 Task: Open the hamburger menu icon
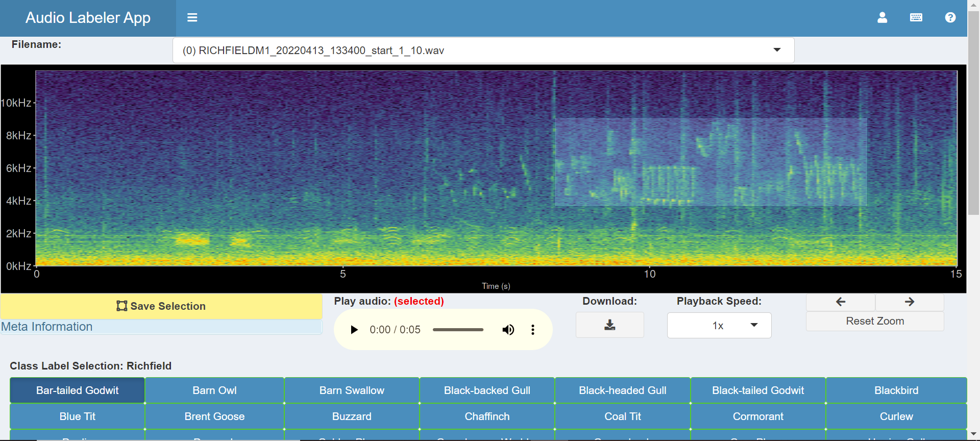[192, 18]
